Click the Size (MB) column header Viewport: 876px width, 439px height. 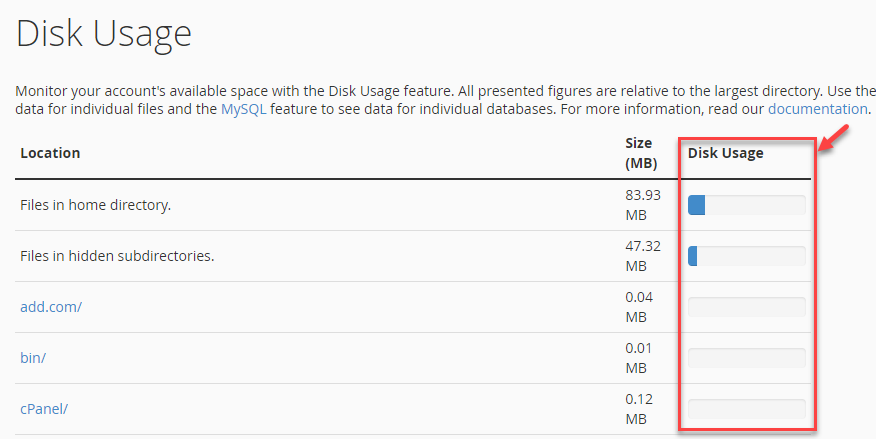640,153
